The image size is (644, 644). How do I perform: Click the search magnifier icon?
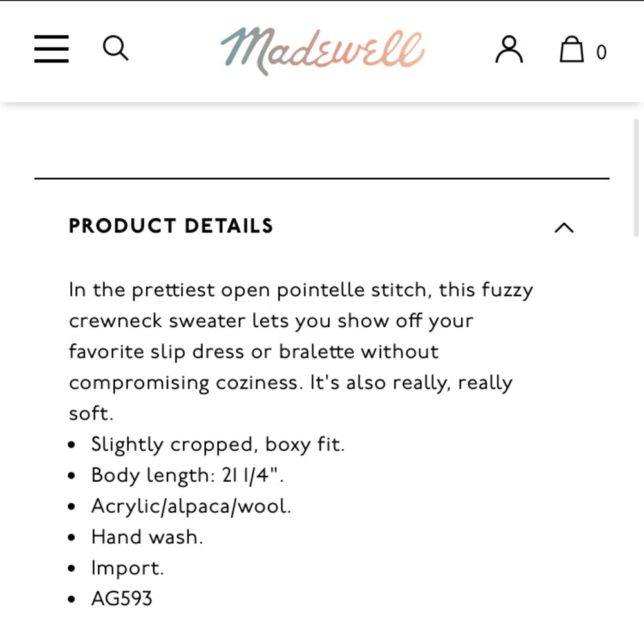[115, 48]
